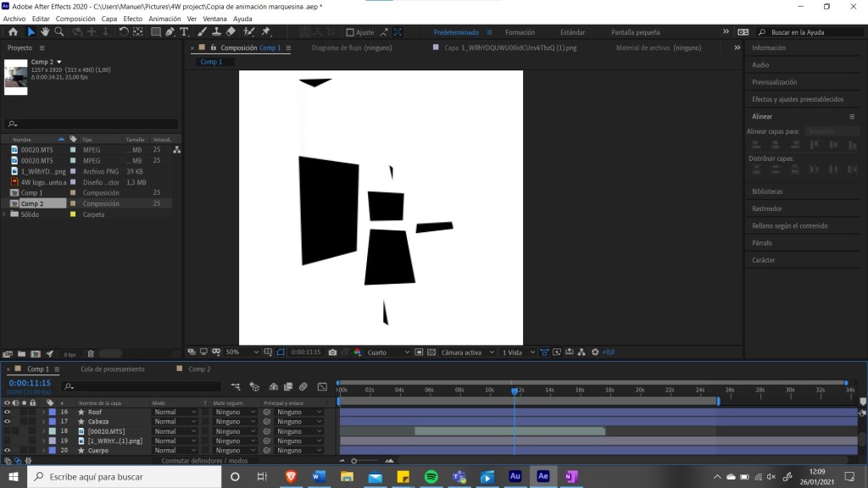Select the Hand tool
The image size is (868, 488).
(45, 32)
